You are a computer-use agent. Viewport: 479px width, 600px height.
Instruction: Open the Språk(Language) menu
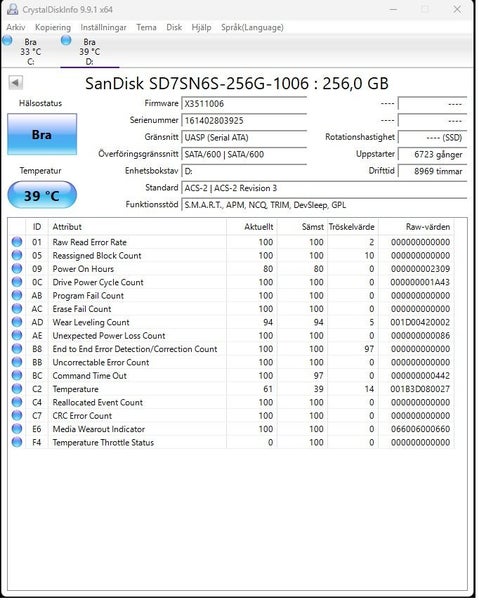coord(252,28)
